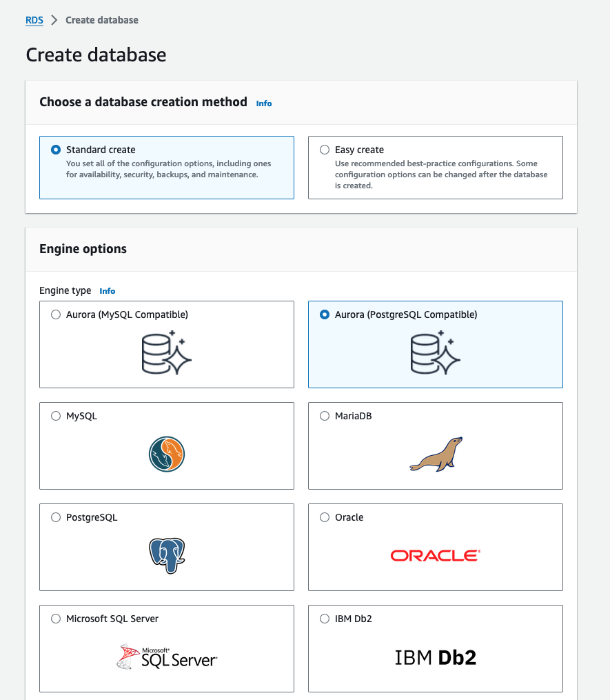Select the PostgreSQL engine radio button

(x=56, y=517)
